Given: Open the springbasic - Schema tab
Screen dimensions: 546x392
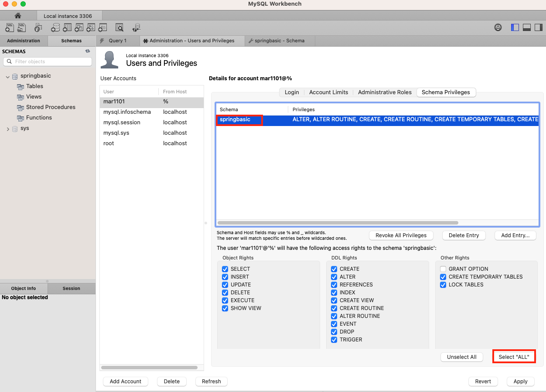Looking at the screenshot, I should point(280,41).
